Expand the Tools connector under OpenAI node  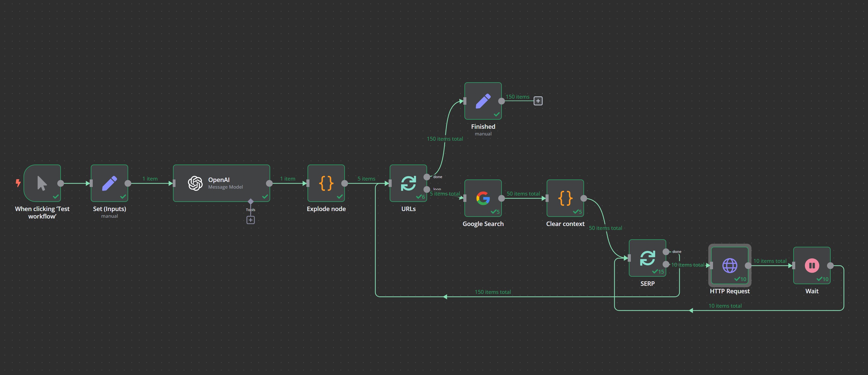pos(250,220)
